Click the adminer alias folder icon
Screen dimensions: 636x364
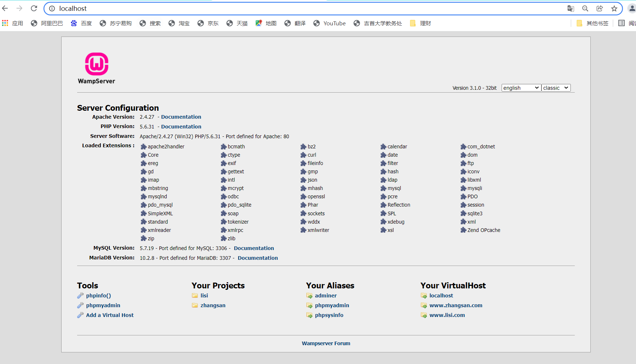click(x=309, y=296)
